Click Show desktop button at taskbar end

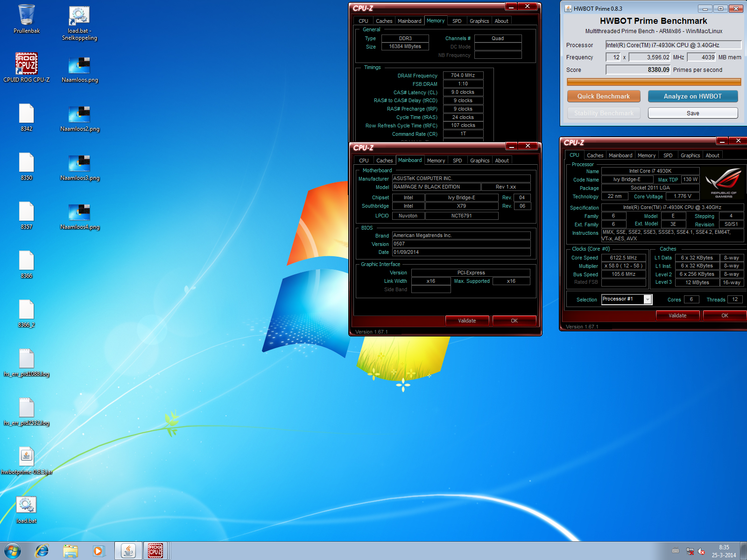coord(743,551)
